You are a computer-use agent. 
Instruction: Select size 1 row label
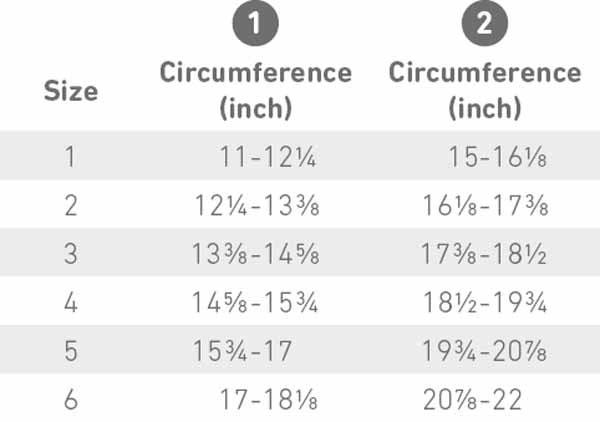[70, 156]
